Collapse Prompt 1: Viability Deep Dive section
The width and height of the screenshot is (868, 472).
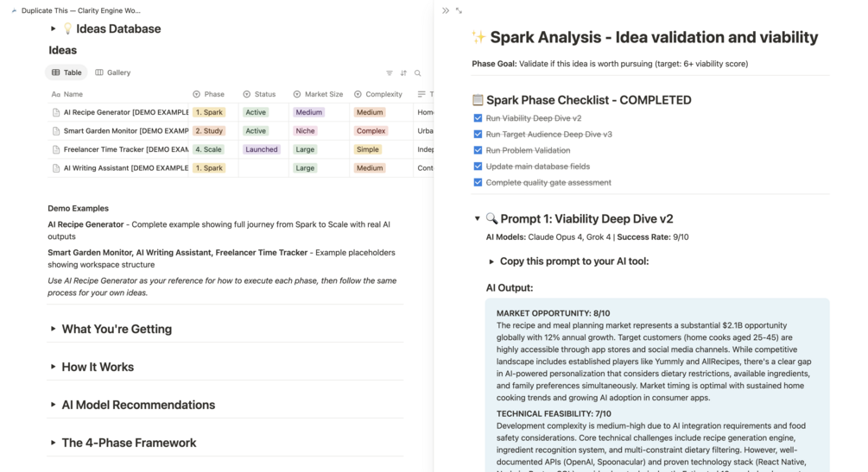478,219
